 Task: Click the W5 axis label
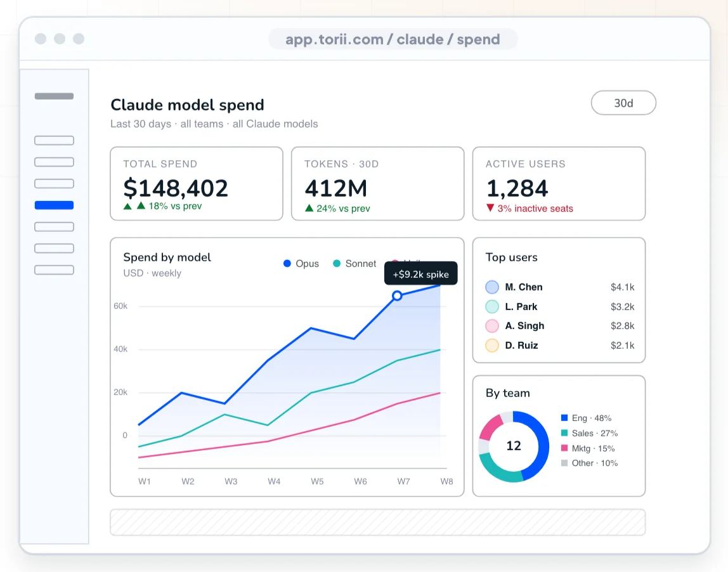[x=317, y=481]
